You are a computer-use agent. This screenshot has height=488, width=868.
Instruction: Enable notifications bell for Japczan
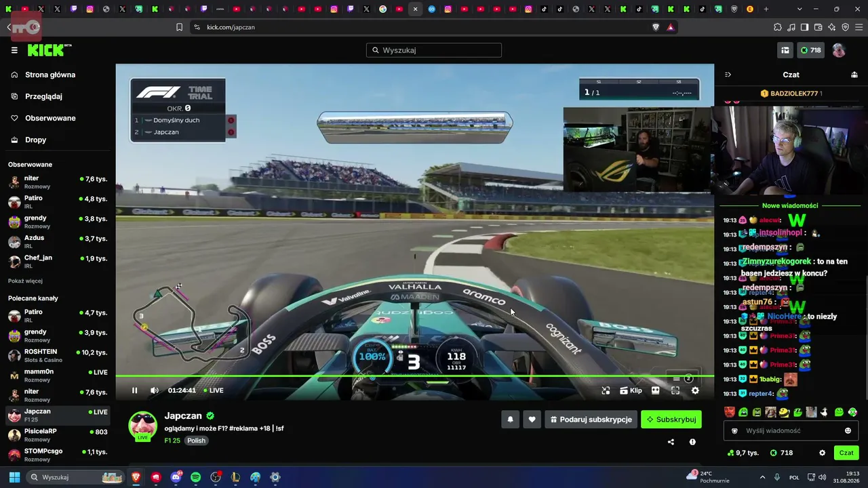510,420
